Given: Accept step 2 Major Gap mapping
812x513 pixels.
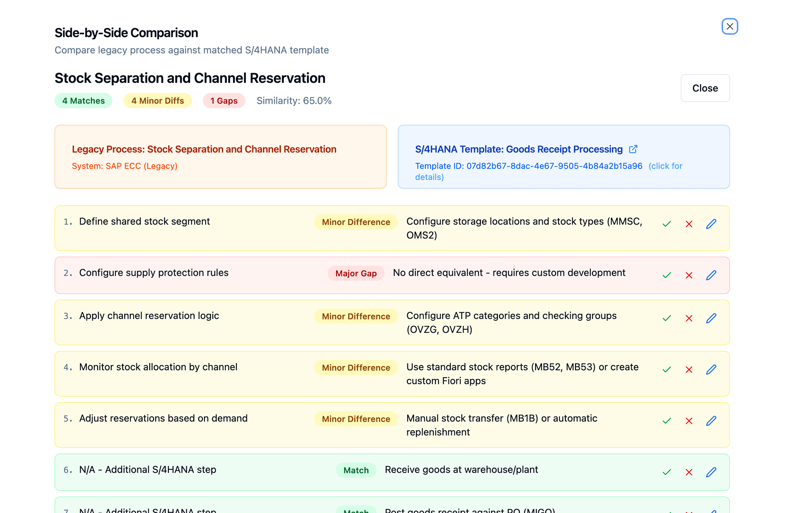Looking at the screenshot, I should [667, 275].
